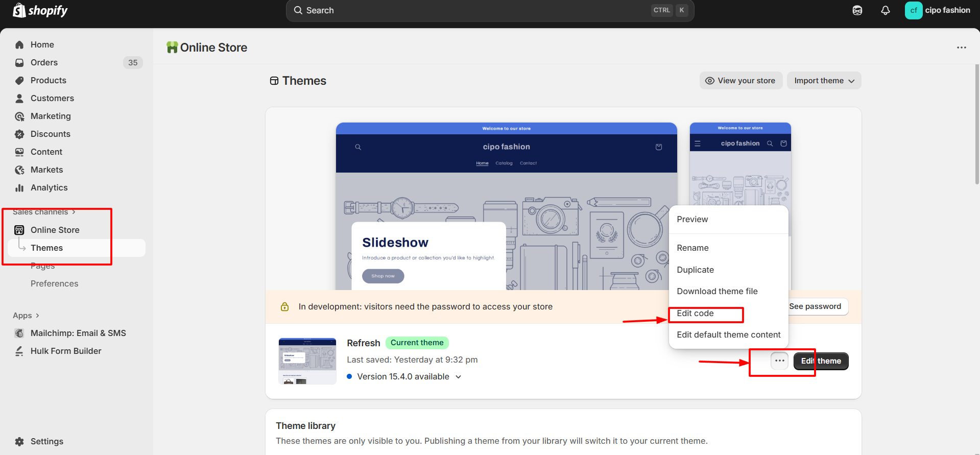Select Download theme file option

tap(717, 291)
